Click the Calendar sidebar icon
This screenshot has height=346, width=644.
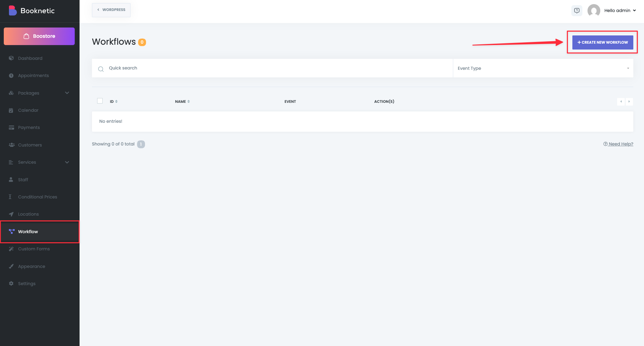tap(11, 110)
